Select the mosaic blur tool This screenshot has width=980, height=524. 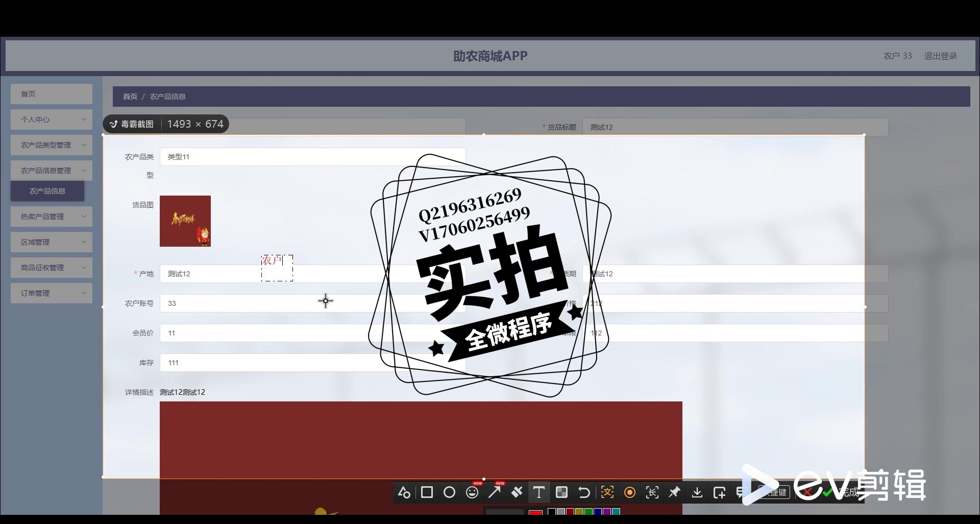[x=561, y=492]
